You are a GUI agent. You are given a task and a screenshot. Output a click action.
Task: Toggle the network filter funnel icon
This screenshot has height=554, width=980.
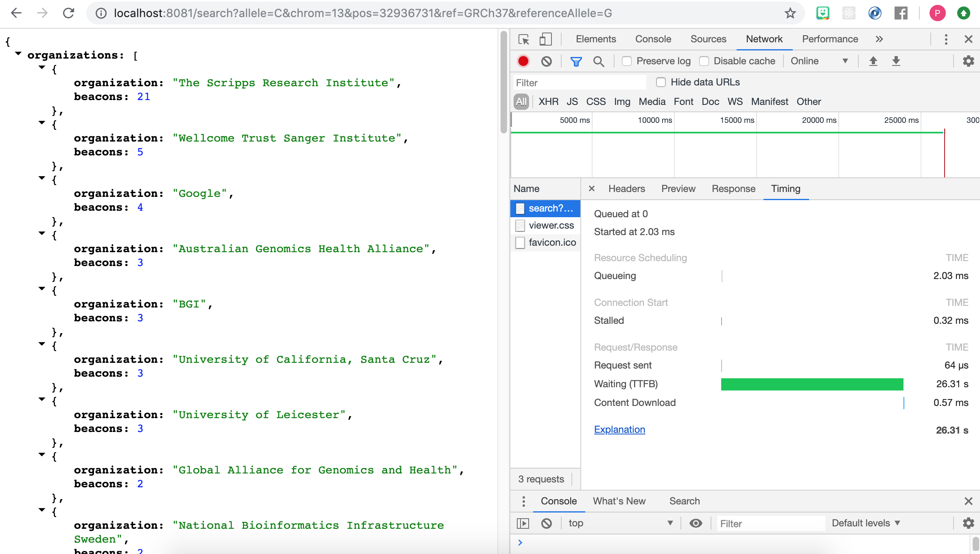tap(576, 61)
